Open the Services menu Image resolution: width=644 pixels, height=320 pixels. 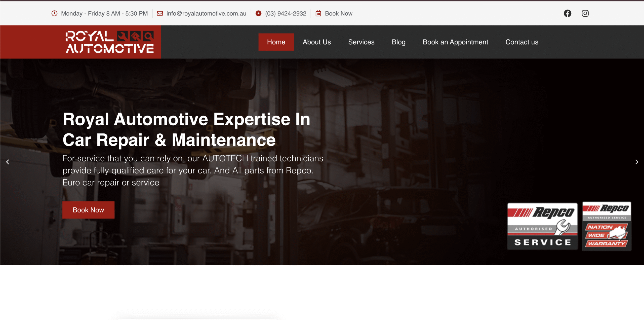pyautogui.click(x=361, y=42)
